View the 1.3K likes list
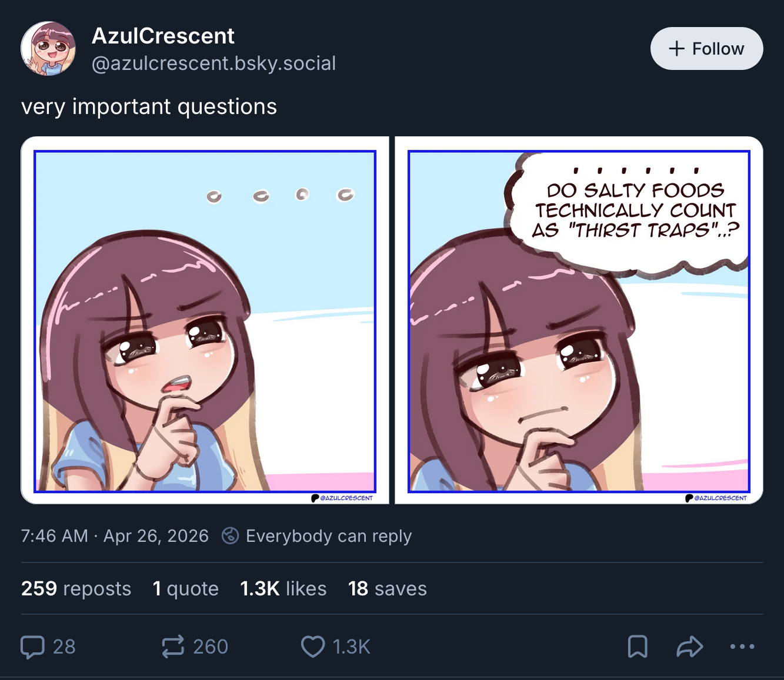The image size is (784, 680). pos(283,589)
